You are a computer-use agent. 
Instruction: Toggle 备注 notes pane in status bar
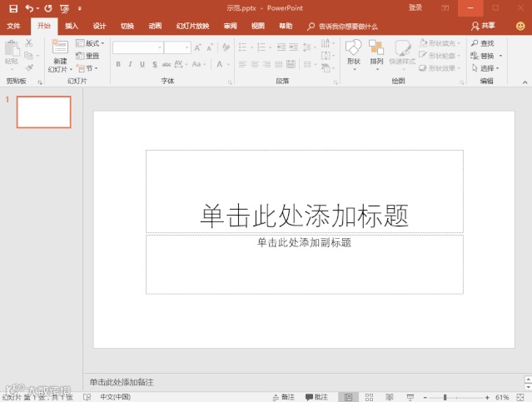283,397
